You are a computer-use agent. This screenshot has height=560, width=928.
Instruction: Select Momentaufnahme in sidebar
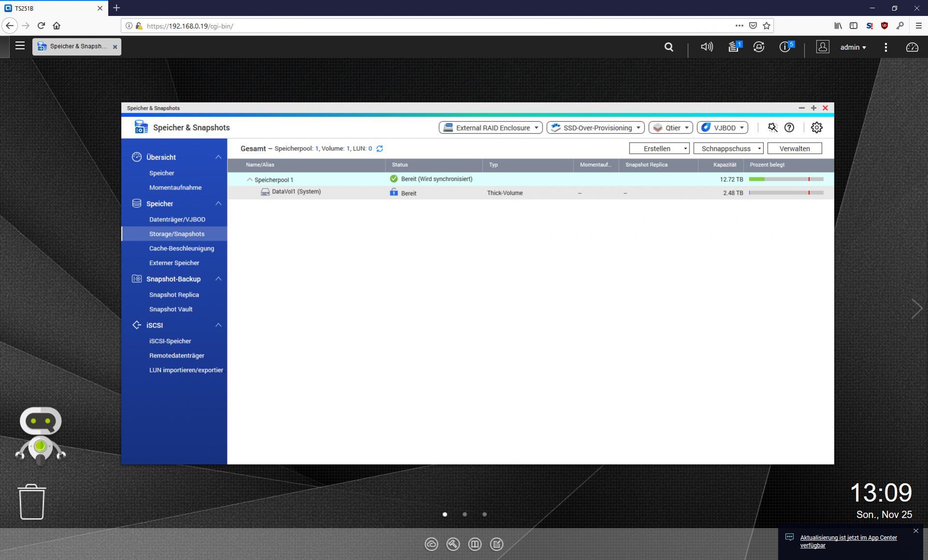tap(176, 187)
